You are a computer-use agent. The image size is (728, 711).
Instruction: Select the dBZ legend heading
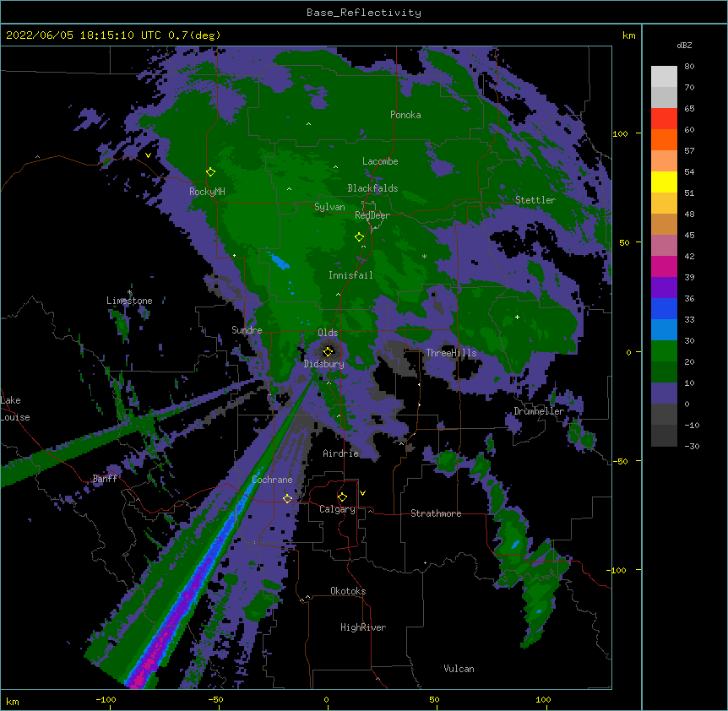coord(684,46)
